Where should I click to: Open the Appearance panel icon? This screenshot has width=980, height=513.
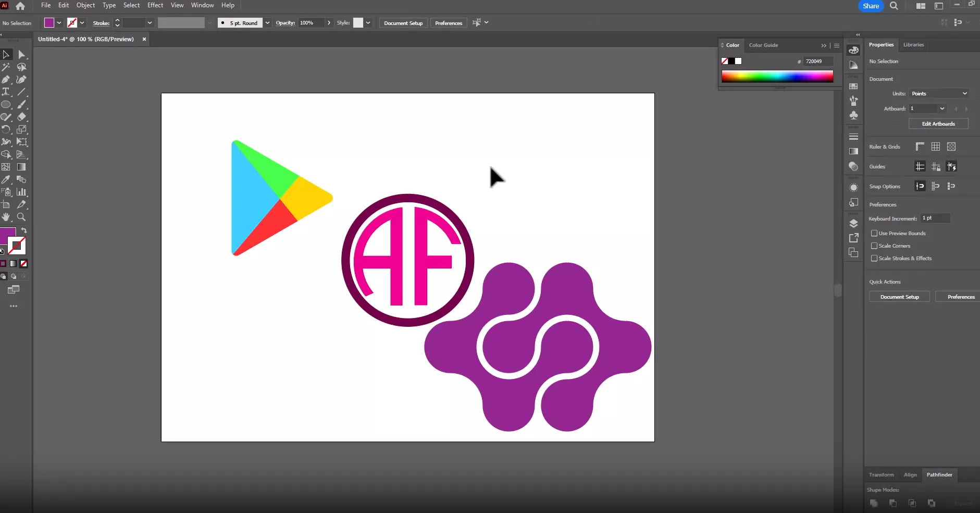(853, 188)
